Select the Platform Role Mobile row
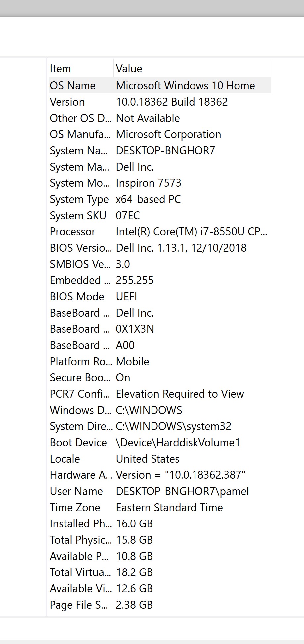Image resolution: width=304 pixels, height=644 pixels. point(160,361)
